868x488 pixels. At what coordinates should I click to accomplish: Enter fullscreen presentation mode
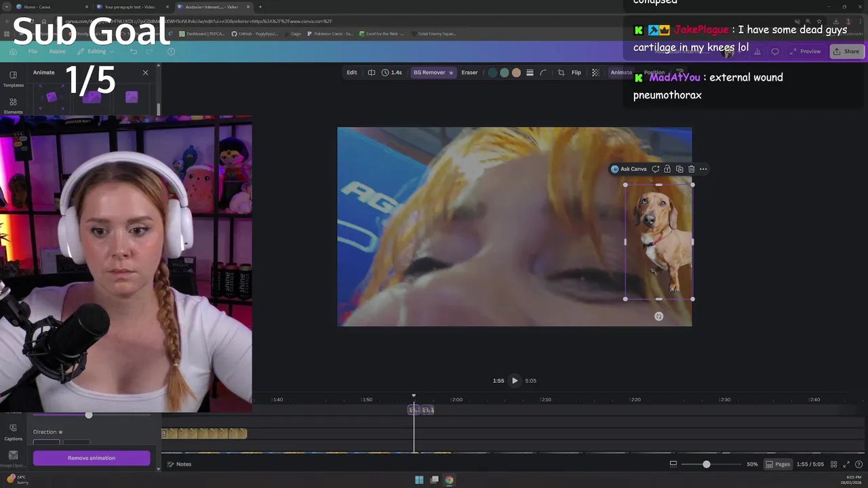click(x=846, y=464)
